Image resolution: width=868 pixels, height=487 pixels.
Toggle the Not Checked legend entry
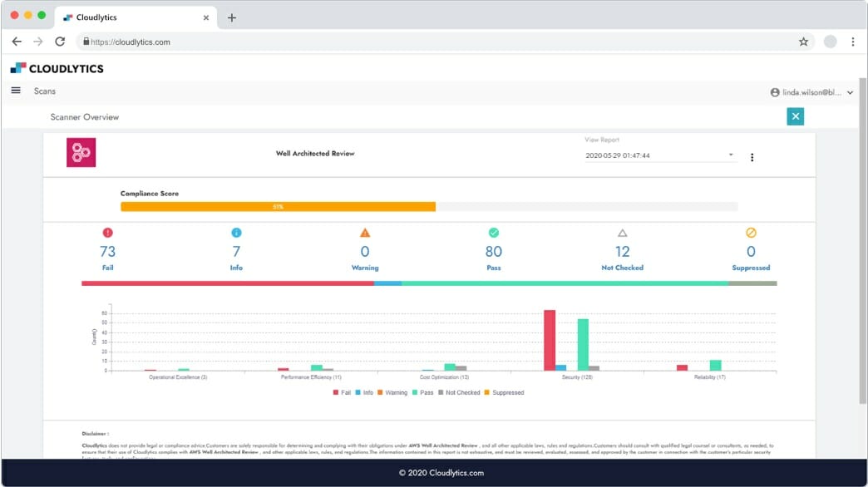(x=459, y=392)
